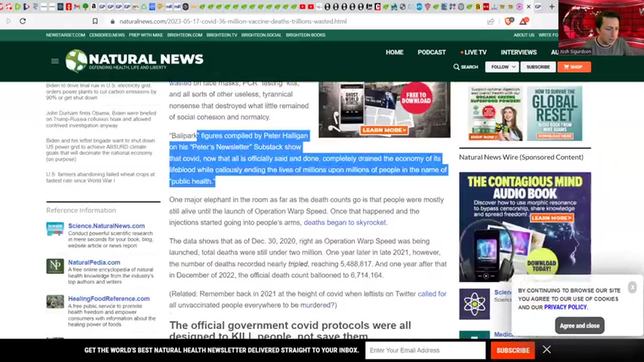644x362 pixels.
Task: Follow the 'deaths began to skyrocket' article link
Action: [345, 222]
